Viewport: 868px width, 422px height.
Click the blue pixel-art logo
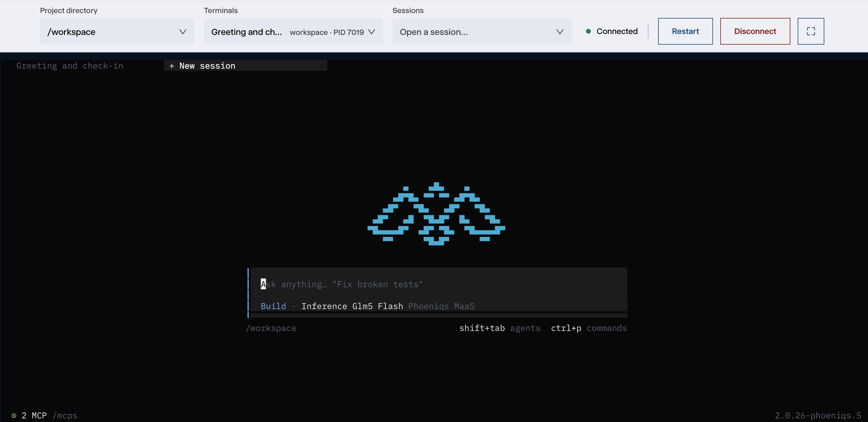[436, 214]
